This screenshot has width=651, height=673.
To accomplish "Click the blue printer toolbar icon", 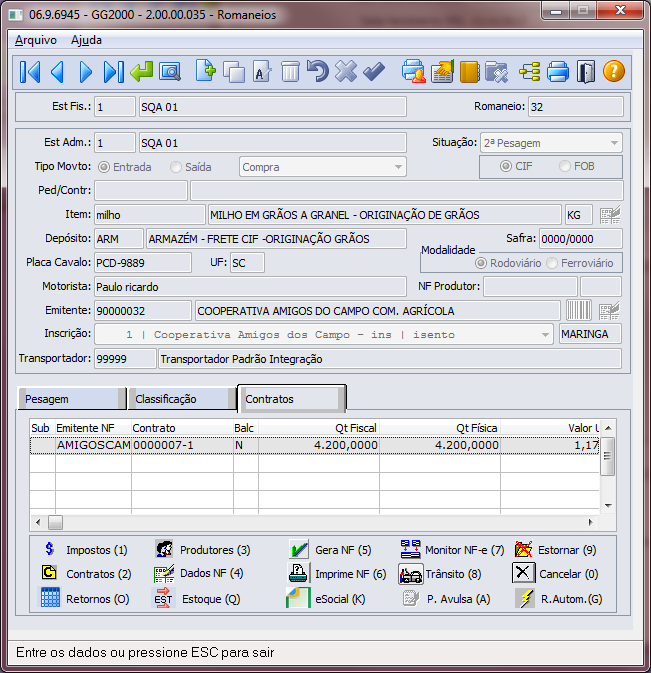I will click(558, 72).
